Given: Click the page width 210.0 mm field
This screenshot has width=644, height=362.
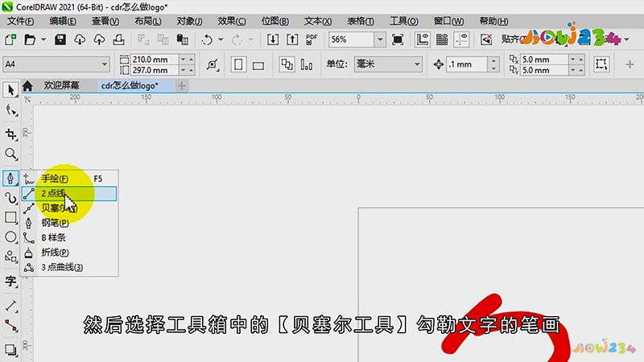Looking at the screenshot, I should (x=155, y=60).
